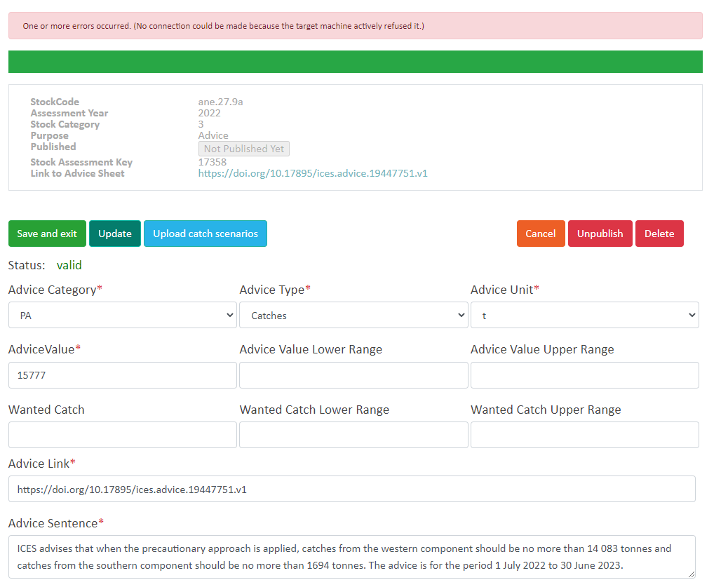
Task: Delete this stock assessment advice record
Action: pos(659,233)
